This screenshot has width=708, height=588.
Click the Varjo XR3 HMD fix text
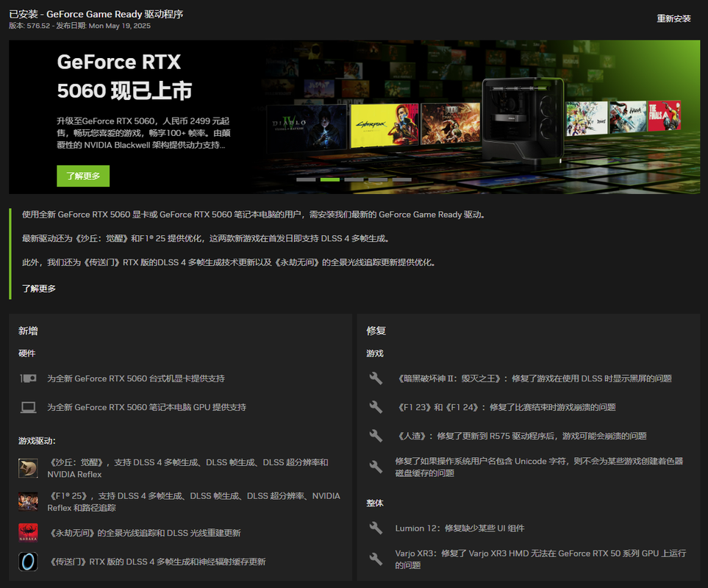(541, 559)
